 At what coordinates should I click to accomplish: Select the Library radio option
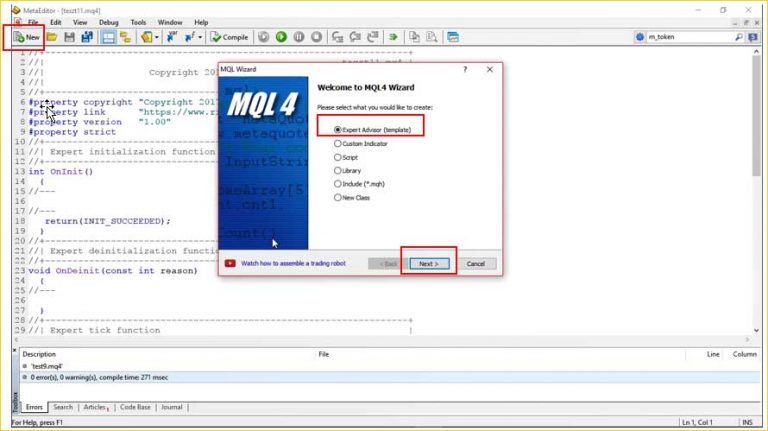point(348,170)
